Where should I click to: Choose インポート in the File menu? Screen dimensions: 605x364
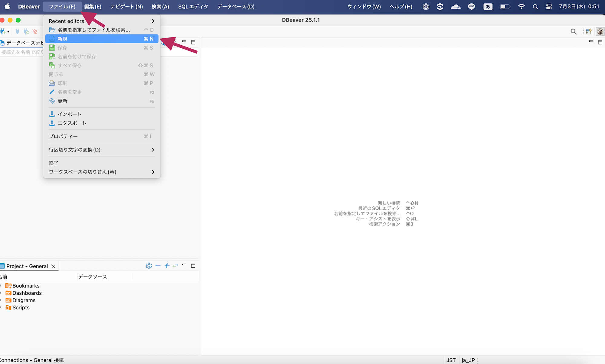click(x=102, y=114)
